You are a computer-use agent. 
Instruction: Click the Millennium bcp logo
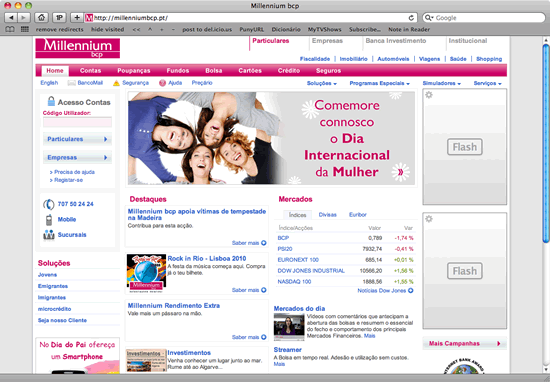(78, 48)
